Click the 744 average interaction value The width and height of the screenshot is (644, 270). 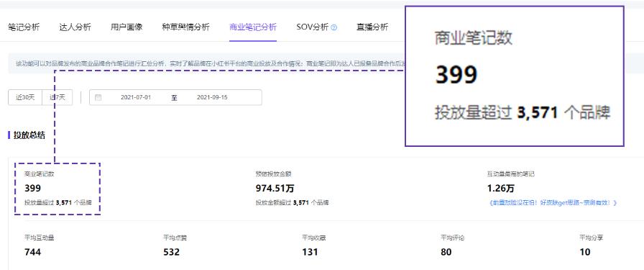33,252
